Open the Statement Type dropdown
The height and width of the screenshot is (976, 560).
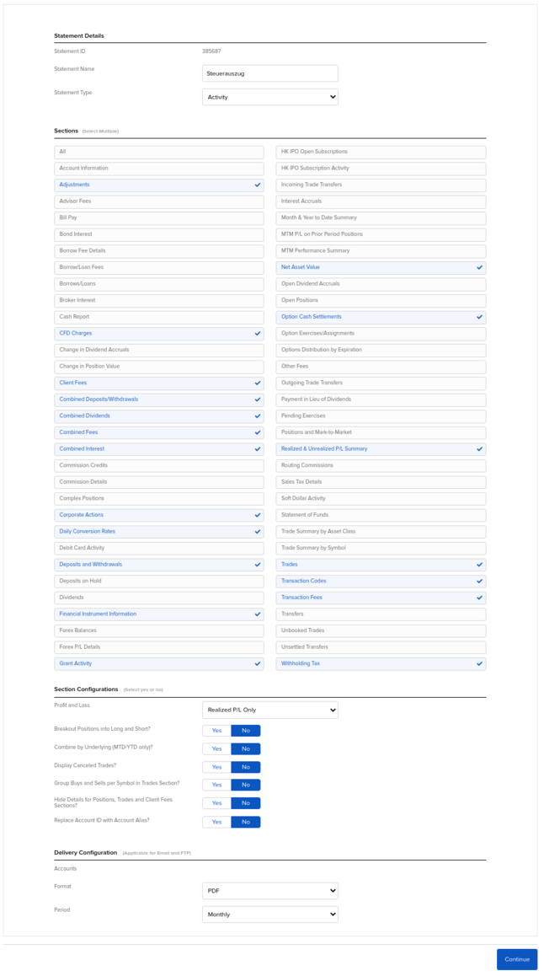pyautogui.click(x=269, y=97)
